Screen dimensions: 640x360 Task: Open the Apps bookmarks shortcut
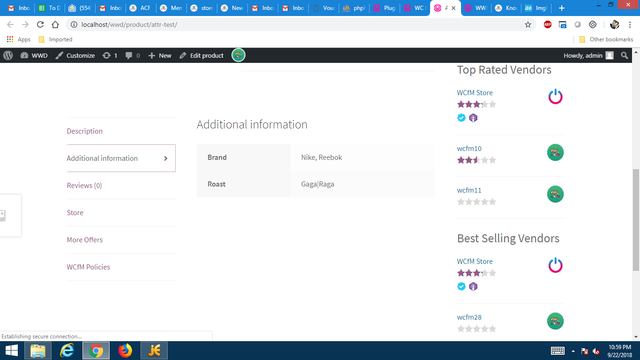tap(18, 40)
